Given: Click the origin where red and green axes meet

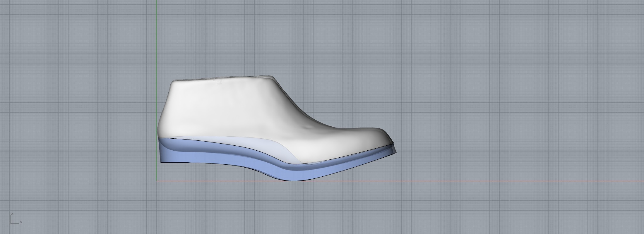Looking at the screenshot, I should click(x=156, y=181).
